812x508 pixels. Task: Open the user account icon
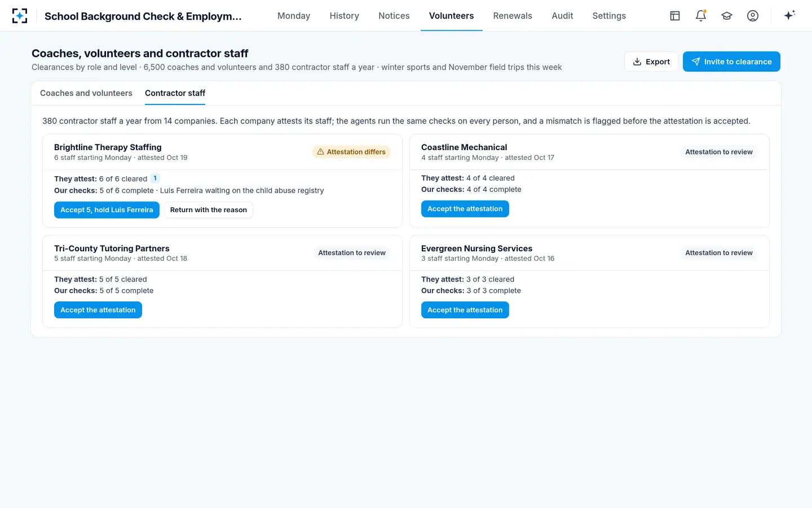coord(753,16)
